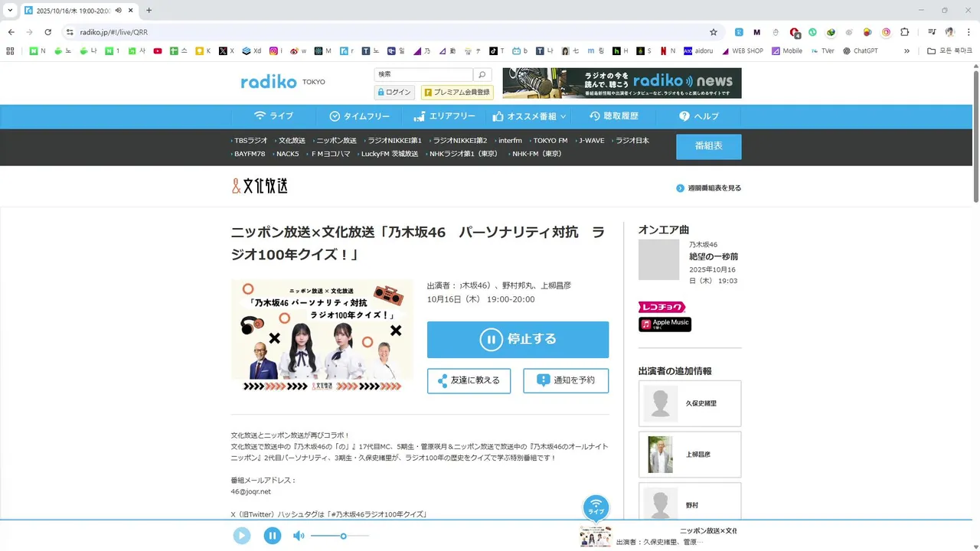Click the address bar URL radiko.jp
Image resolution: width=980 pixels, height=551 pixels.
(113, 32)
